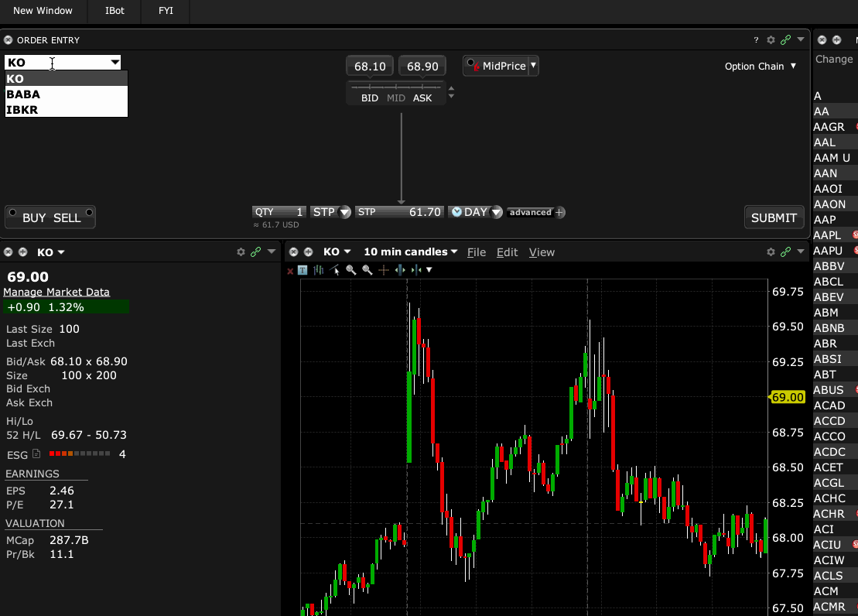The width and height of the screenshot is (858, 616).
Task: Open the chart File menu
Action: [476, 252]
